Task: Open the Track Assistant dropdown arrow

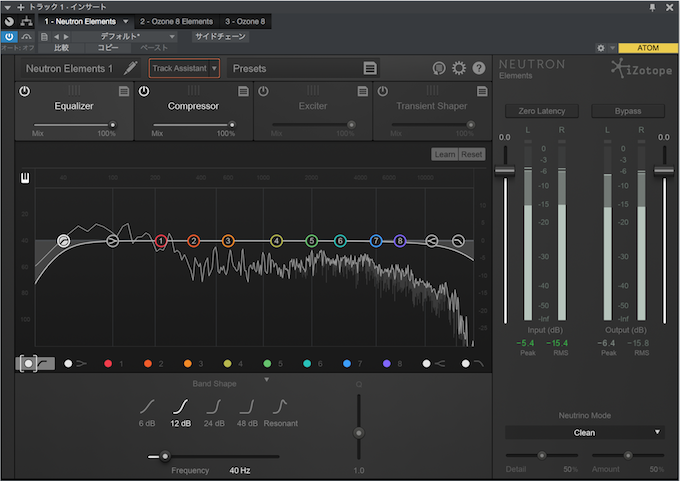Action: coord(214,68)
